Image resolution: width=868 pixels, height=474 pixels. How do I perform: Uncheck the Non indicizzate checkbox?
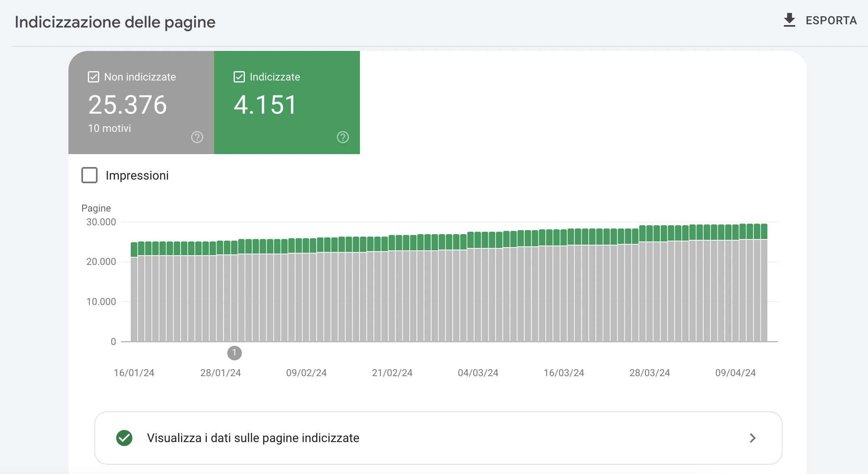point(94,77)
